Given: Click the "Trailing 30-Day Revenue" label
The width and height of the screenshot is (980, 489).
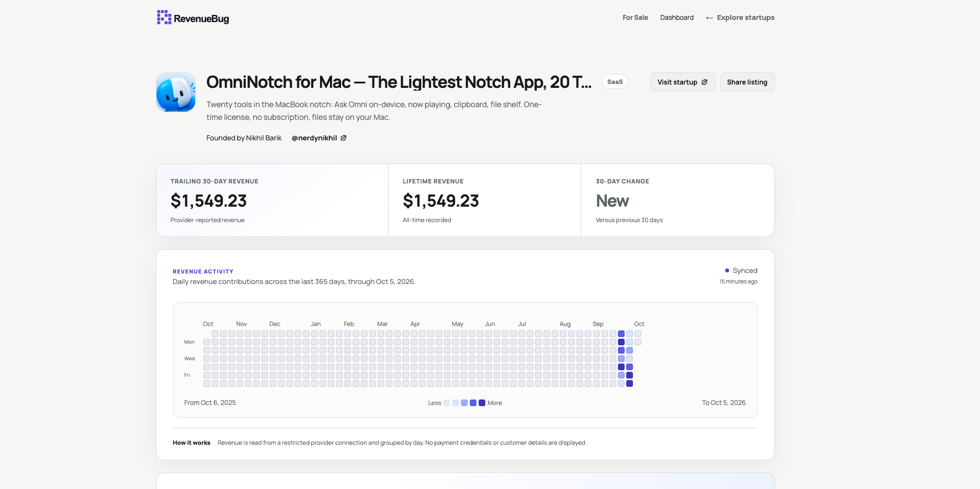Looking at the screenshot, I should [x=214, y=181].
